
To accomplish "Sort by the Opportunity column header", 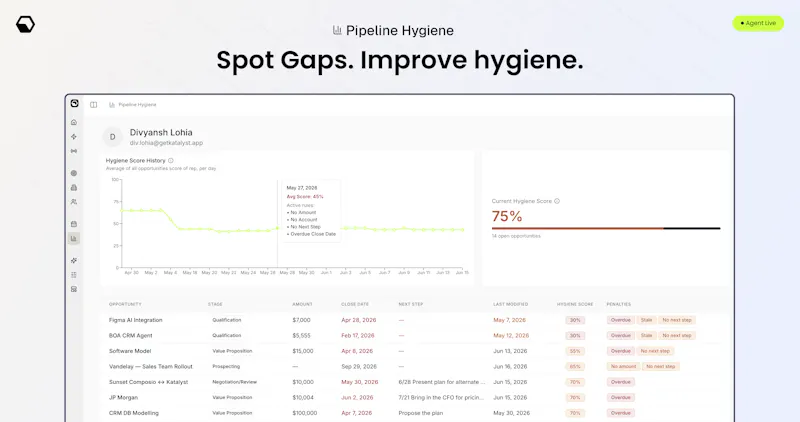I will (x=125, y=304).
